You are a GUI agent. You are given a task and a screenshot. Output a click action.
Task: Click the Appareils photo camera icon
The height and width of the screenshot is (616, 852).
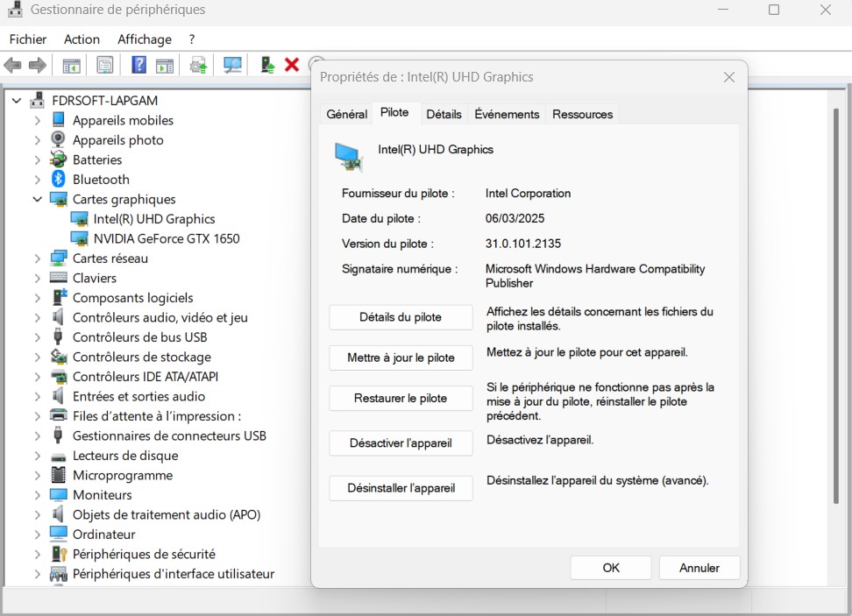point(59,139)
